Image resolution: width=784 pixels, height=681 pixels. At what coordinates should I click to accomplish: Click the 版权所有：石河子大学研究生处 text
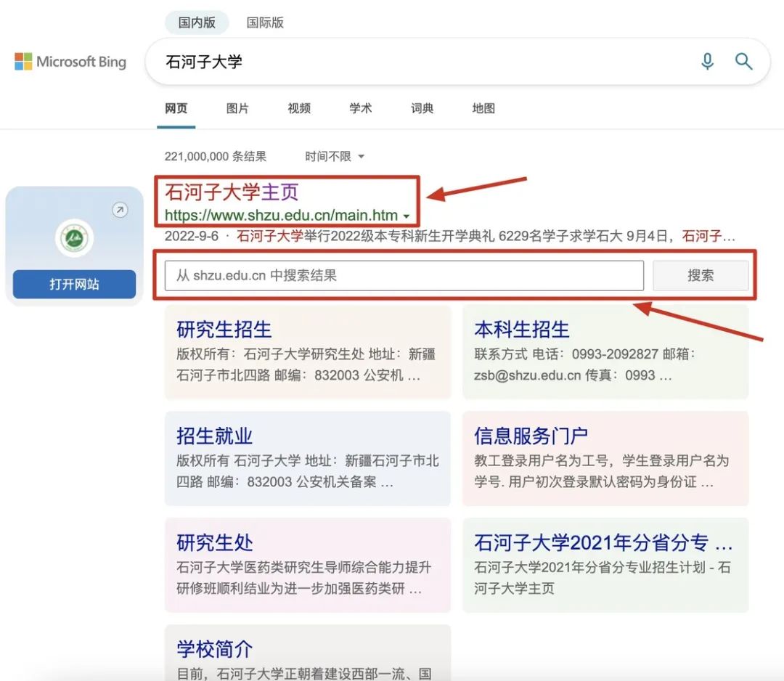pyautogui.click(x=270, y=354)
